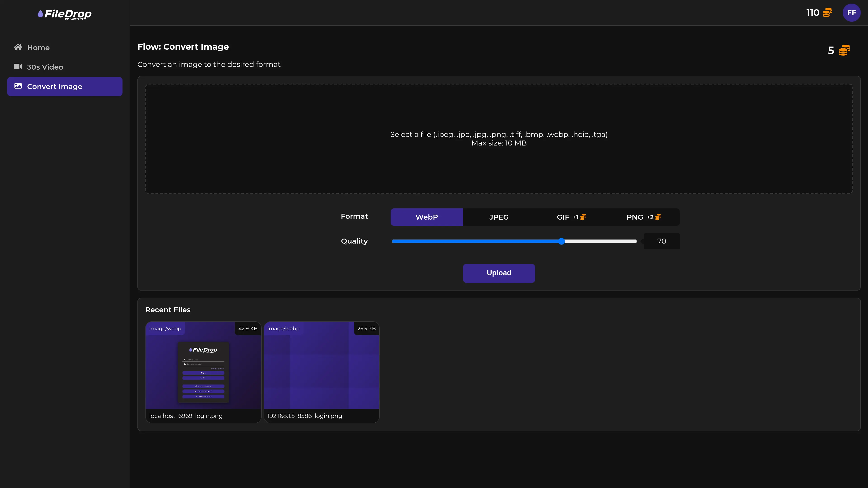Open the FF user avatar menu
The width and height of the screenshot is (868, 488).
click(x=851, y=13)
